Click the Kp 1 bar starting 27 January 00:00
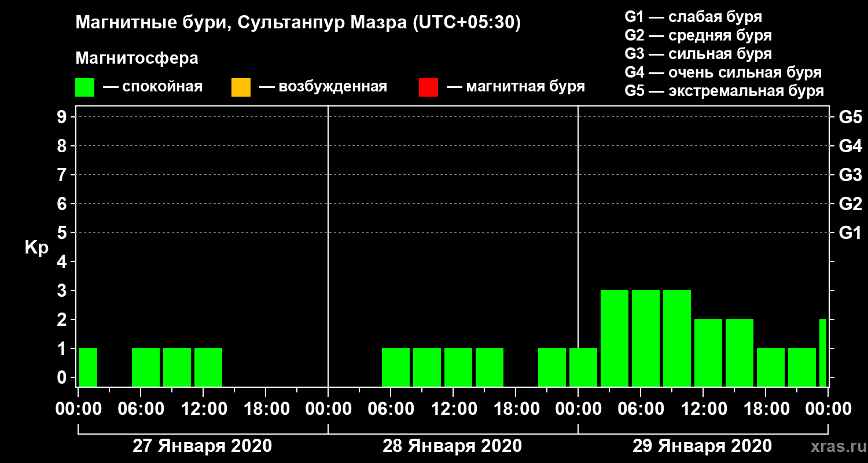The image size is (868, 463). click(88, 367)
